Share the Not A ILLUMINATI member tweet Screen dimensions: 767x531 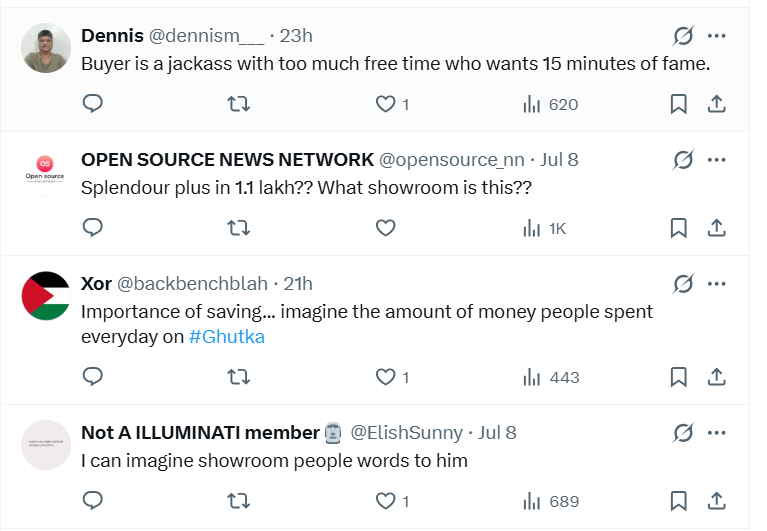point(717,501)
